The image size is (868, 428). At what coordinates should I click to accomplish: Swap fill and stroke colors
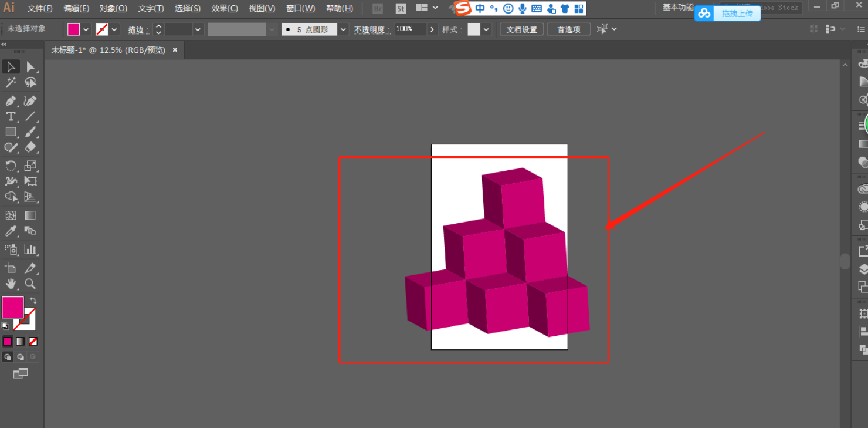[x=33, y=301]
